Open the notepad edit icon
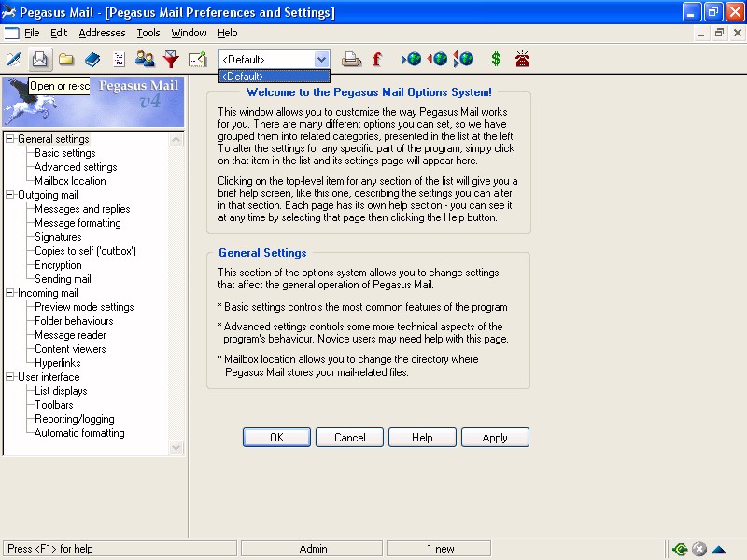 [x=197, y=60]
